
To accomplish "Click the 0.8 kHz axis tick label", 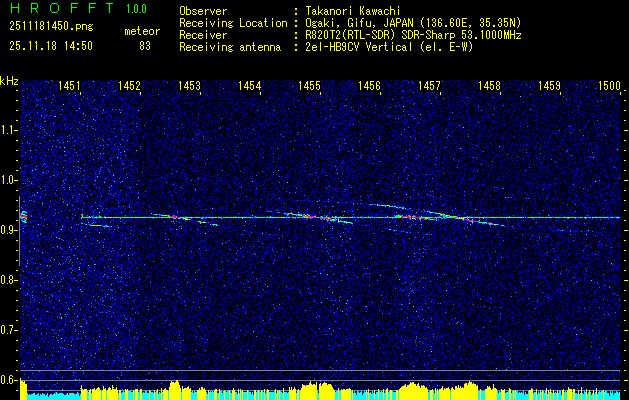I will (x=8, y=280).
